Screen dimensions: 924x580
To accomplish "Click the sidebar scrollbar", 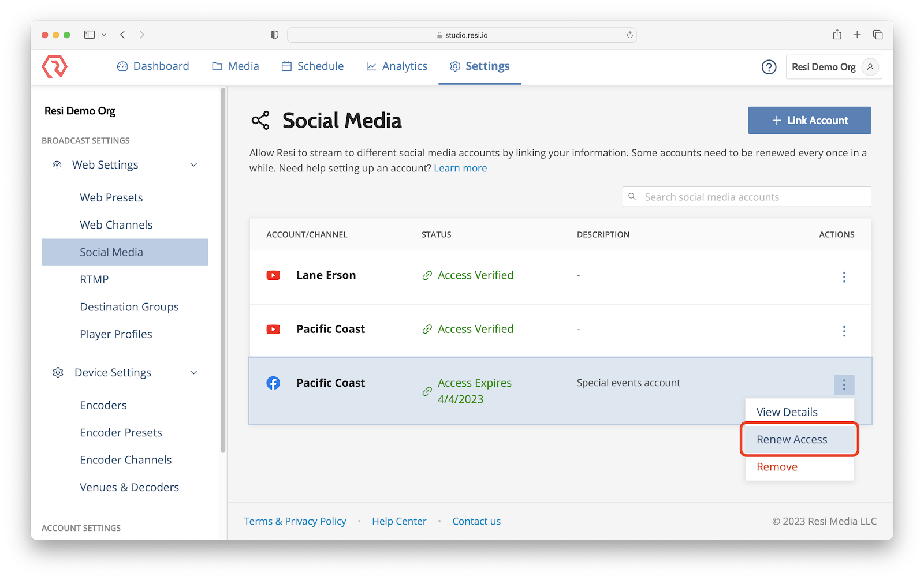I will point(223,270).
